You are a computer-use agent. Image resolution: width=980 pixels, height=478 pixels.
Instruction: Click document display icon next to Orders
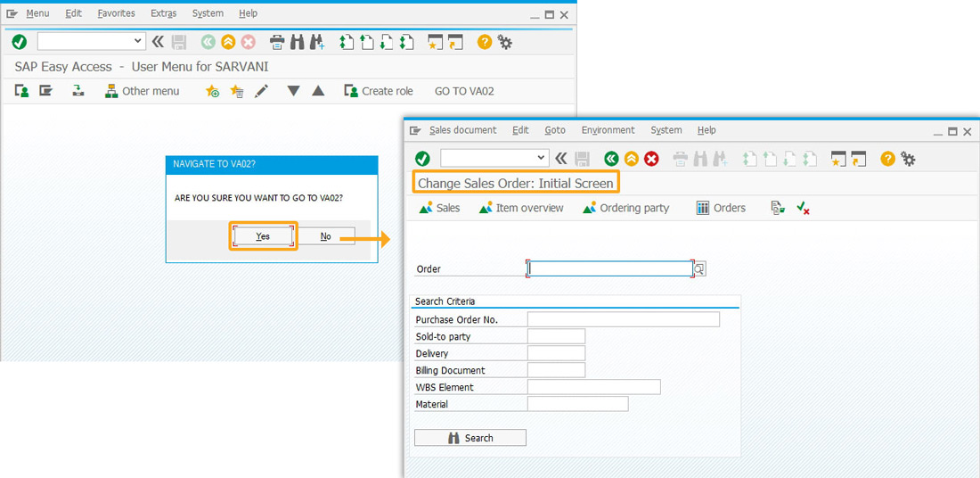click(x=778, y=208)
